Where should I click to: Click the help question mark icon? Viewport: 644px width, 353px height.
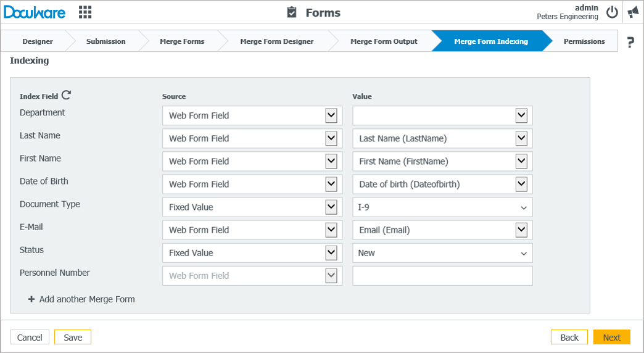630,42
